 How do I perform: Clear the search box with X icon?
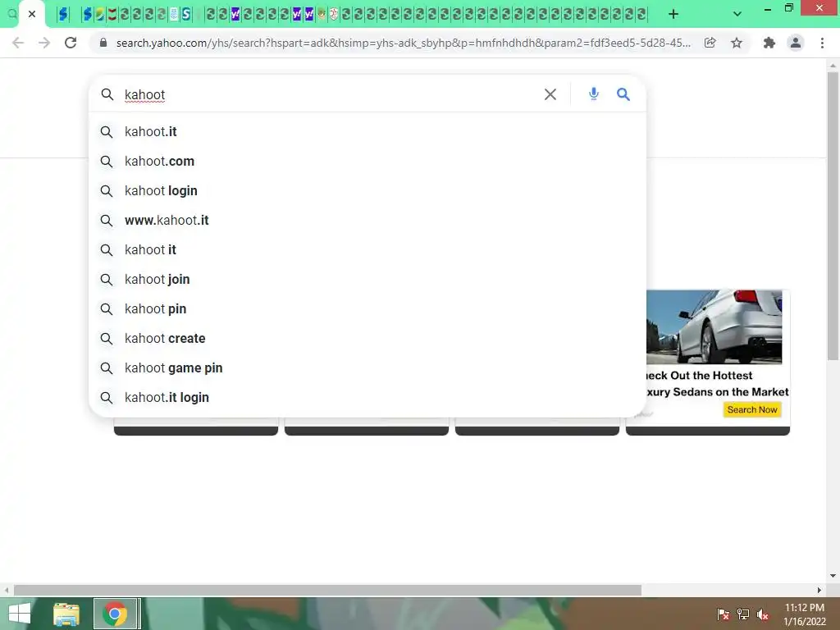pyautogui.click(x=550, y=94)
